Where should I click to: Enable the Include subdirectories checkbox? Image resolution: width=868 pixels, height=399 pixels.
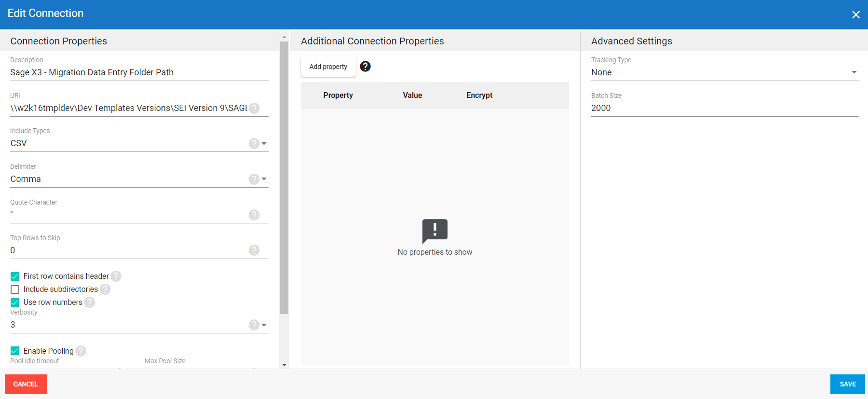[x=15, y=289]
